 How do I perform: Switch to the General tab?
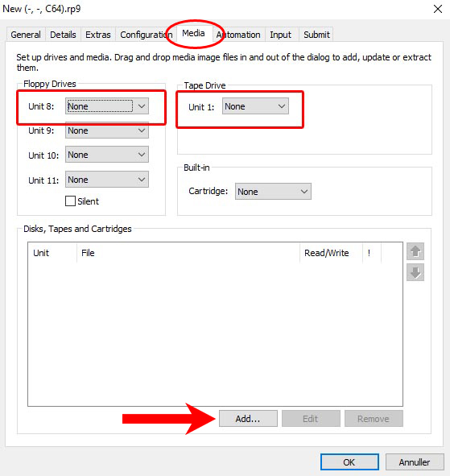coord(26,35)
